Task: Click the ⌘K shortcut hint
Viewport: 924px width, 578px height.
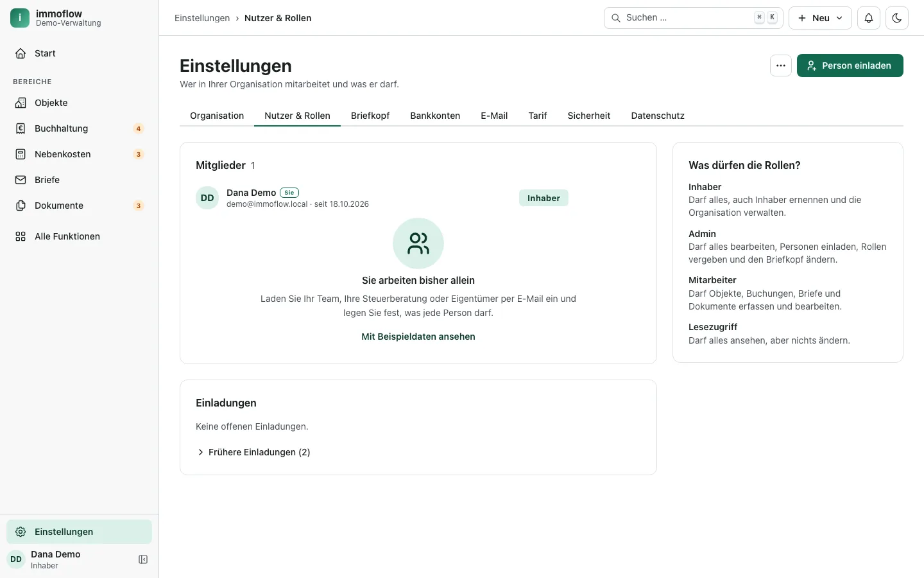Action: click(766, 17)
